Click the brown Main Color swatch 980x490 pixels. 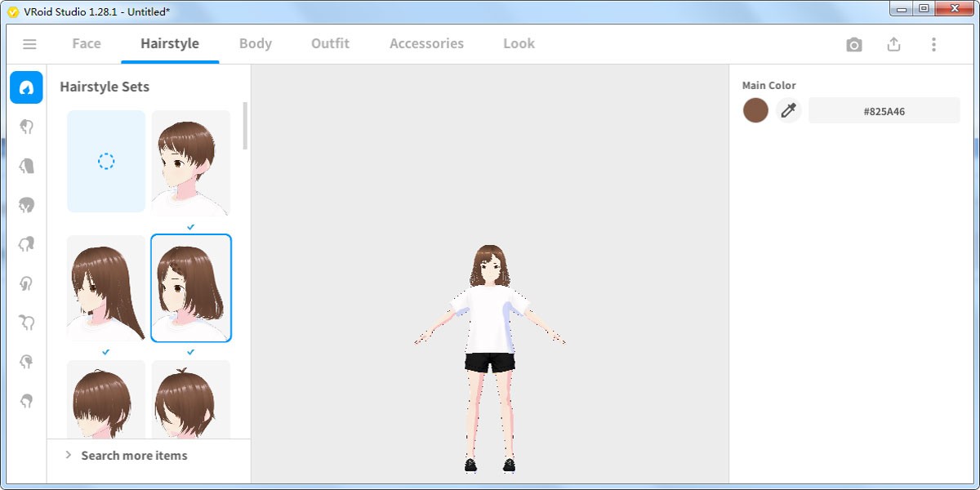click(755, 109)
